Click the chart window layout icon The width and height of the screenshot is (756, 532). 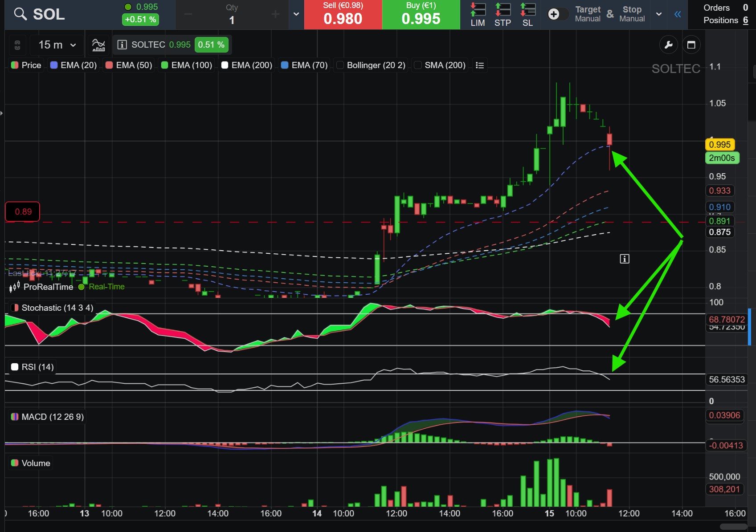tap(691, 45)
